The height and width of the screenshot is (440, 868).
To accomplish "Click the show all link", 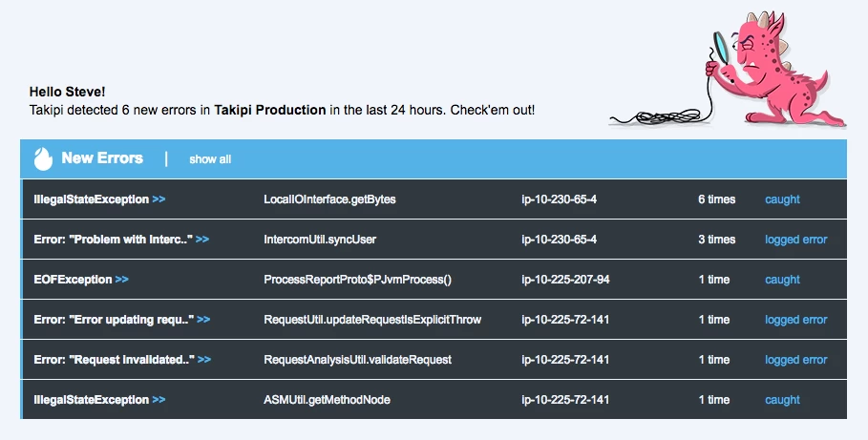I will pos(210,159).
